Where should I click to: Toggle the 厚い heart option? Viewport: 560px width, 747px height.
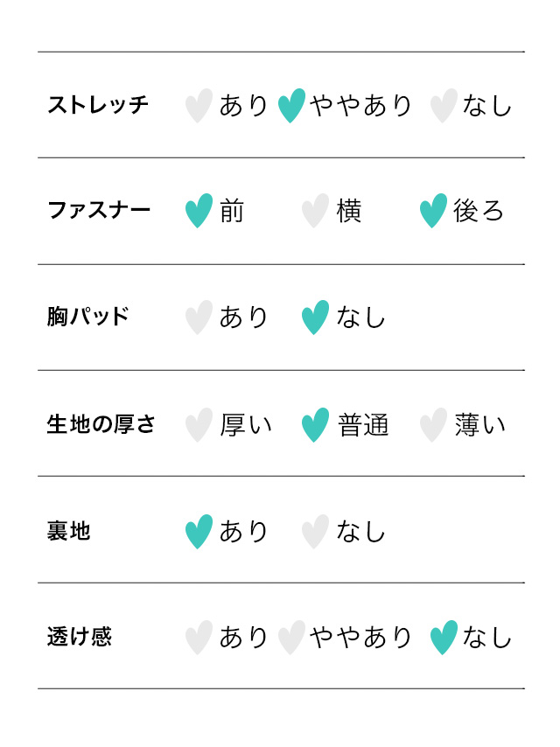pos(199,425)
